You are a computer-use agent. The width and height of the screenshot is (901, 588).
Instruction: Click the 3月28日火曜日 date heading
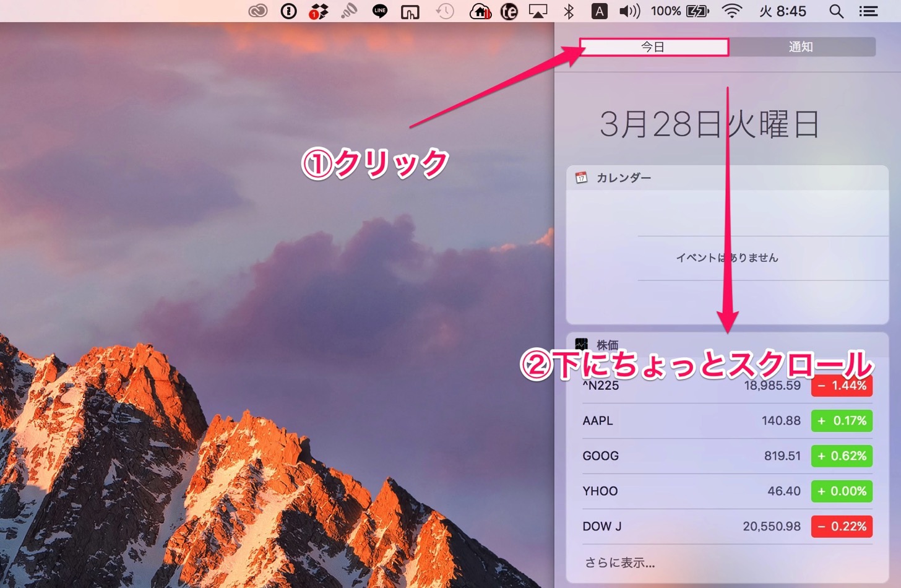click(x=710, y=124)
